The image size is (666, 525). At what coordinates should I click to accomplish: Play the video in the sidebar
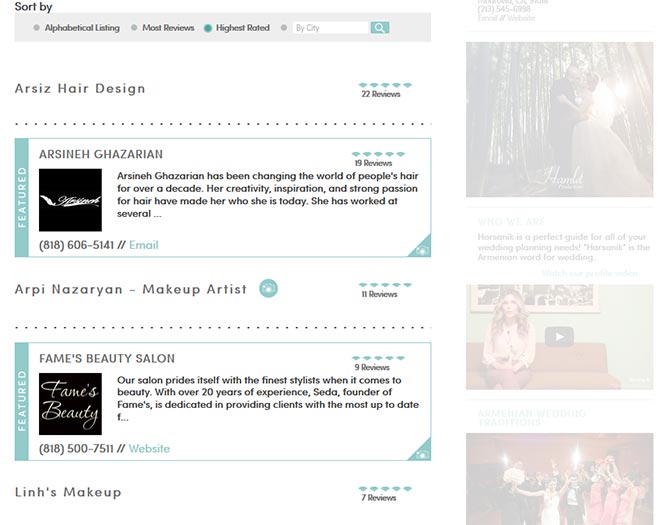[x=559, y=337]
